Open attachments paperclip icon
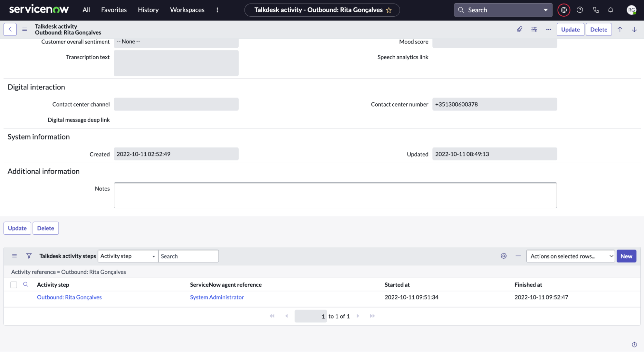Image resolution: width=644 pixels, height=352 pixels. [520, 29]
